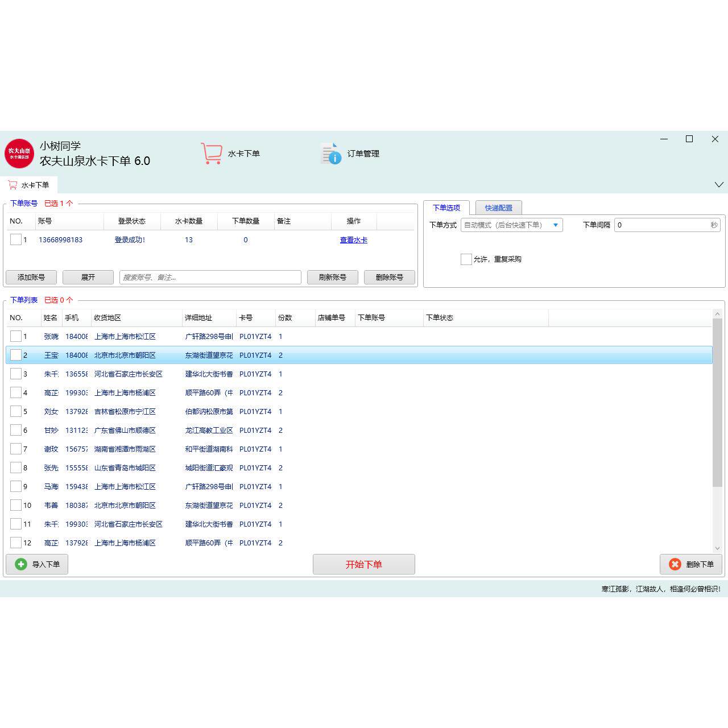Tick checkbox for order row 10
The image size is (728, 728).
click(x=16, y=506)
